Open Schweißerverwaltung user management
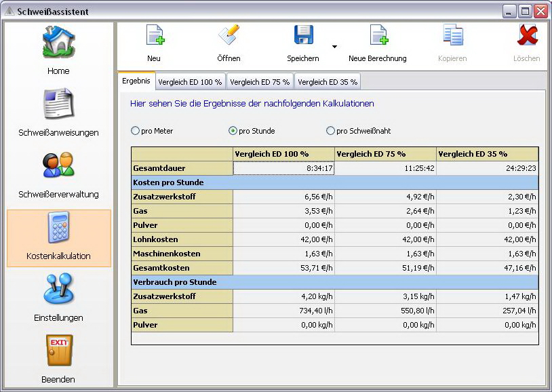Screen dimensions: 552x392 tap(58, 165)
